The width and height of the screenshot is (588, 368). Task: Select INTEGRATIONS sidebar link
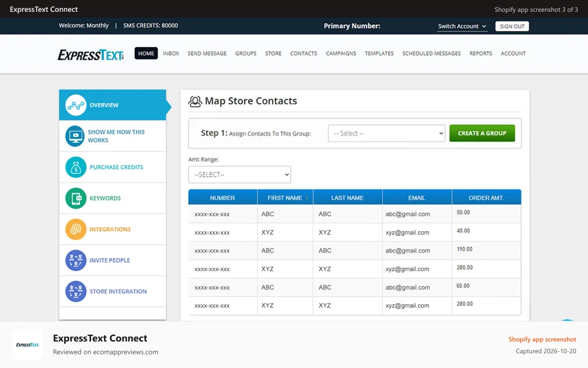pos(110,229)
